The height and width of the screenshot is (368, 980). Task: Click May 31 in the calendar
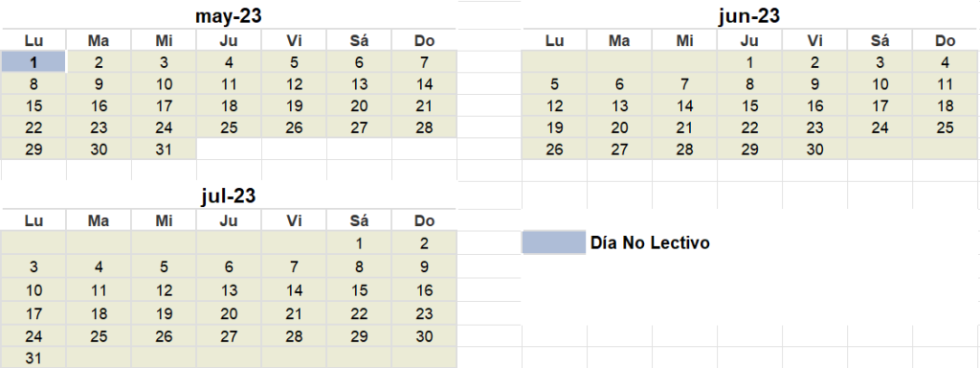coord(164,149)
